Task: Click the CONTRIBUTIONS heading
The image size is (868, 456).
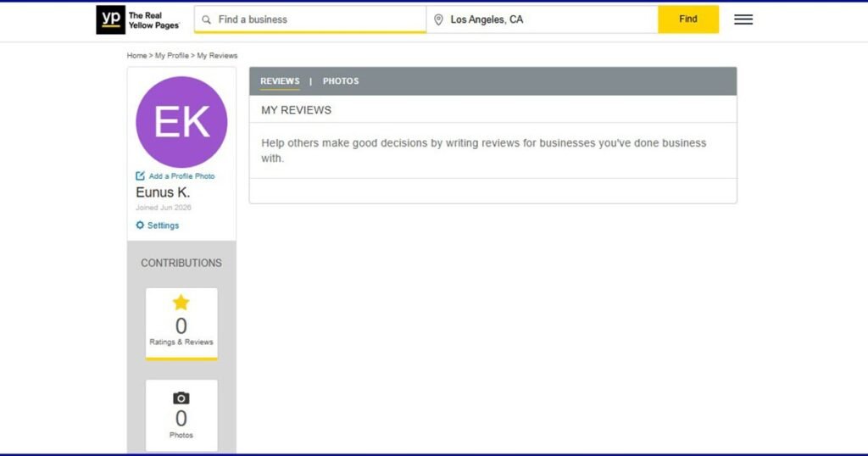Action: [x=181, y=263]
